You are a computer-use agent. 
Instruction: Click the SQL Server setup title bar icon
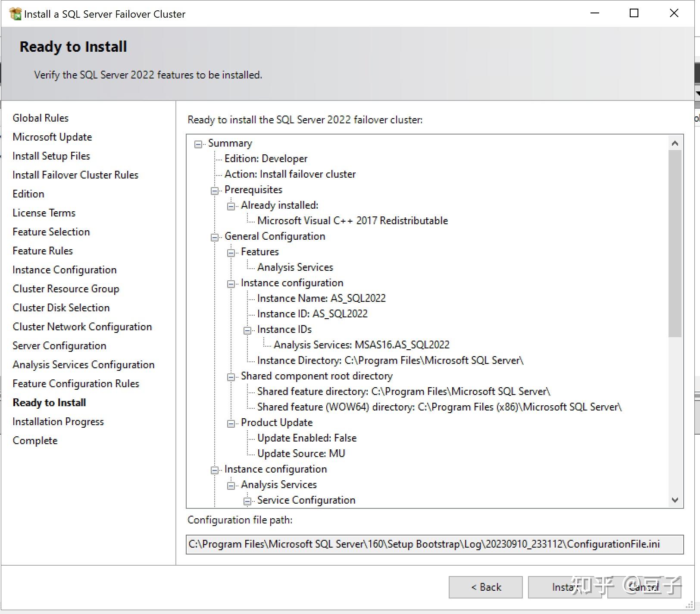(x=15, y=14)
